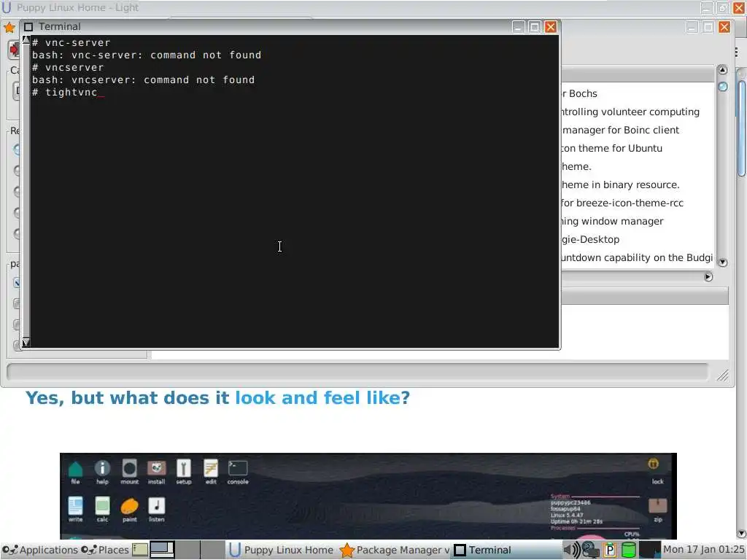Click the round package list scrollbar handle
The width and height of the screenshot is (747, 560).
click(723, 87)
